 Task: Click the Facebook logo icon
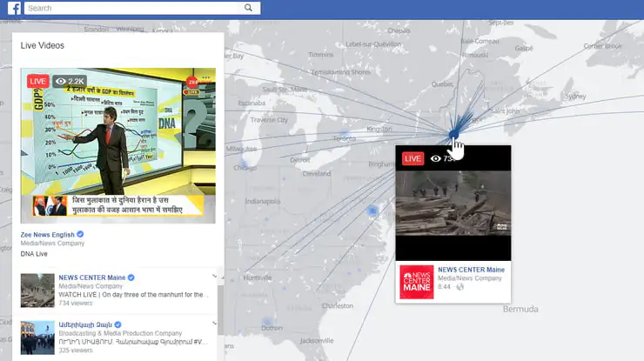click(14, 8)
